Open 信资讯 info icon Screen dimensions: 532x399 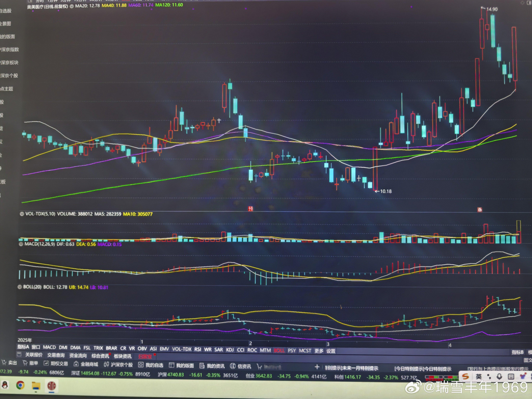point(233,366)
